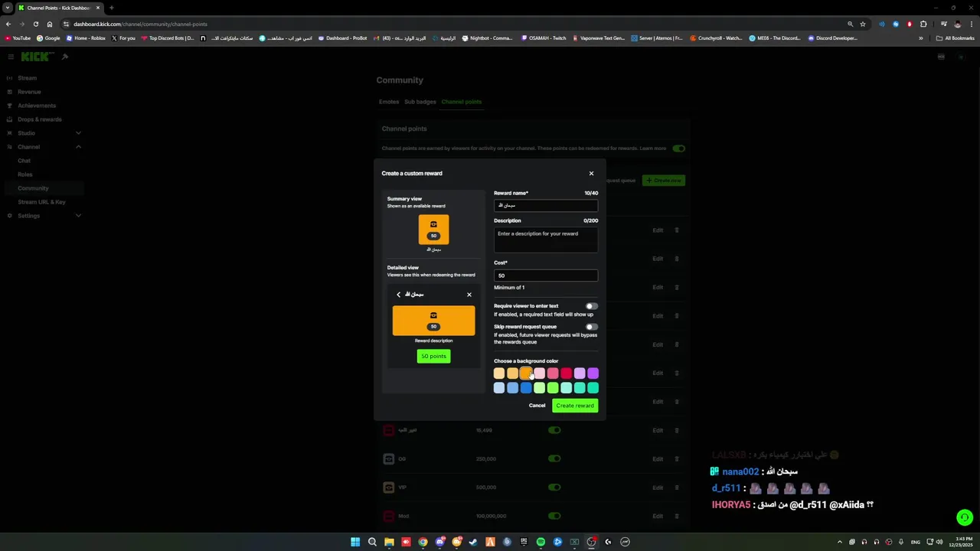Click the green circular button near chat overlay

(x=965, y=517)
